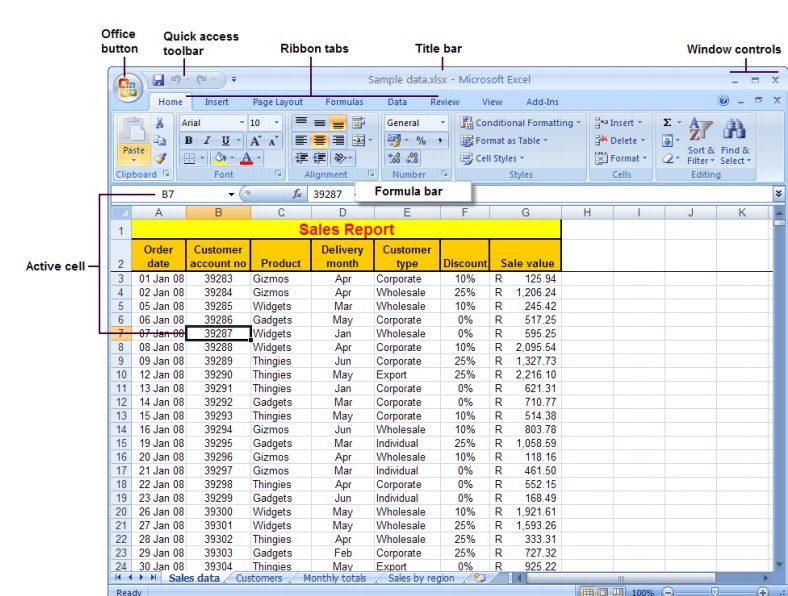Click the Copy icon in Clipboard group
The height and width of the screenshot is (596, 788).
tap(160, 140)
